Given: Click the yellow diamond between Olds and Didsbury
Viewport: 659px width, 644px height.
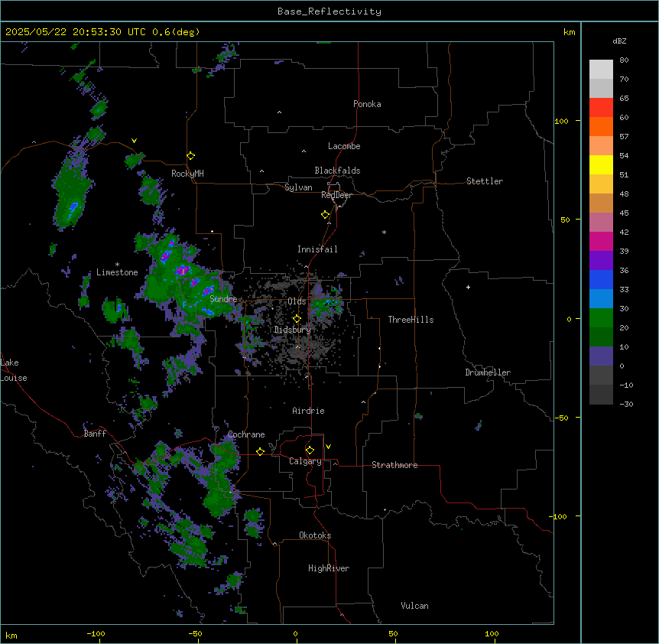Looking at the screenshot, I should (297, 319).
